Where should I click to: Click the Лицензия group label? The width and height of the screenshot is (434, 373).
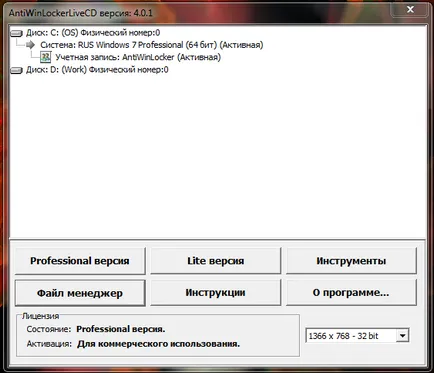[40, 316]
